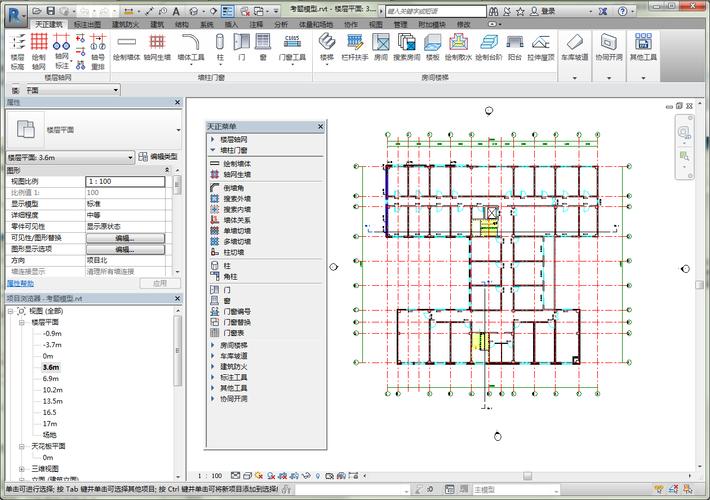710x500 pixels.
Task: Click 编辑... button for 可见性/图形替换
Action: click(124, 238)
